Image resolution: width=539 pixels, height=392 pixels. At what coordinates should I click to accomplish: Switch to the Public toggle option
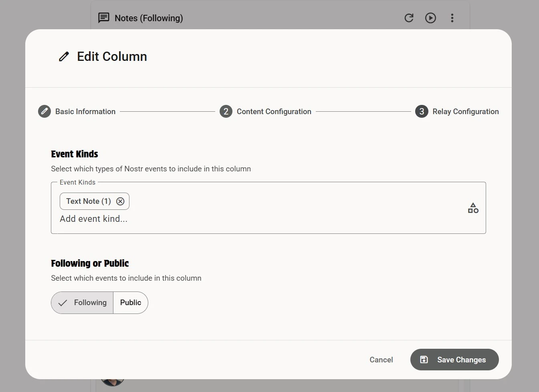point(131,303)
